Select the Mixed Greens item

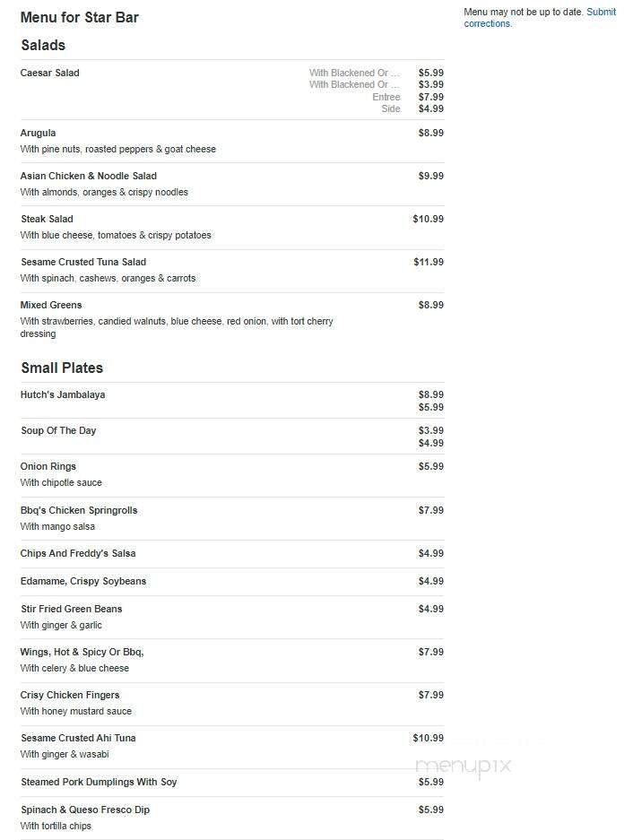51,305
